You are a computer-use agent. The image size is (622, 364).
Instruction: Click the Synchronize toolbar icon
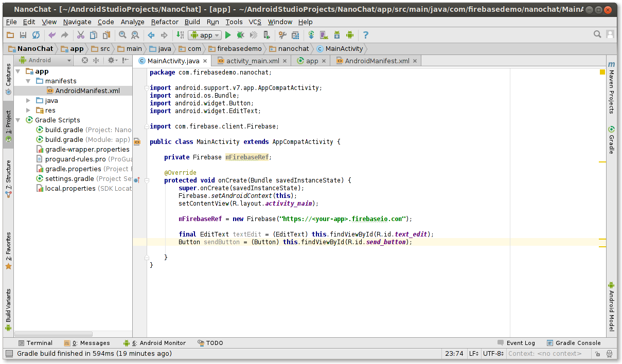(x=35, y=35)
